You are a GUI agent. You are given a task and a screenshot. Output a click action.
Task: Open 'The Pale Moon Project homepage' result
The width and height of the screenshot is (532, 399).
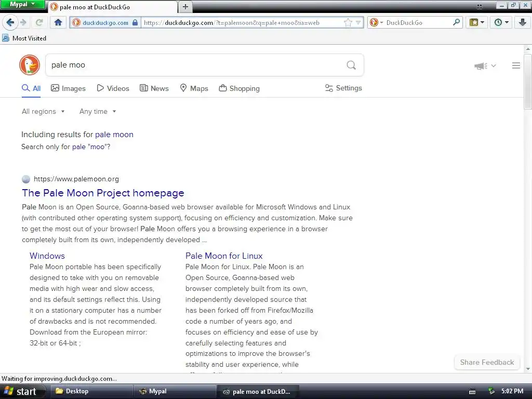(103, 193)
